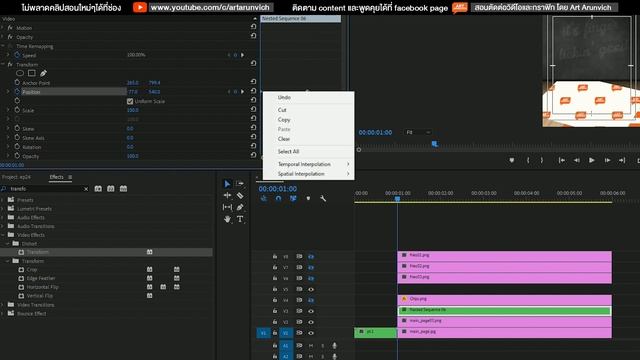
Task: Select the Razor tool
Action: coord(240,196)
